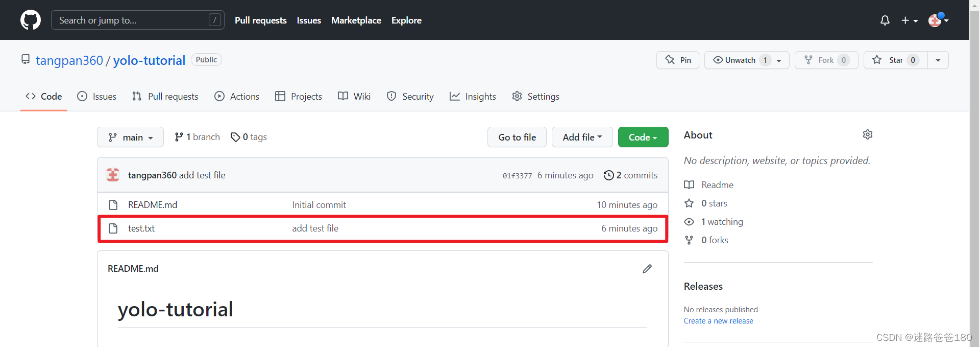Go to Issues in the top navigation

pos(309,20)
